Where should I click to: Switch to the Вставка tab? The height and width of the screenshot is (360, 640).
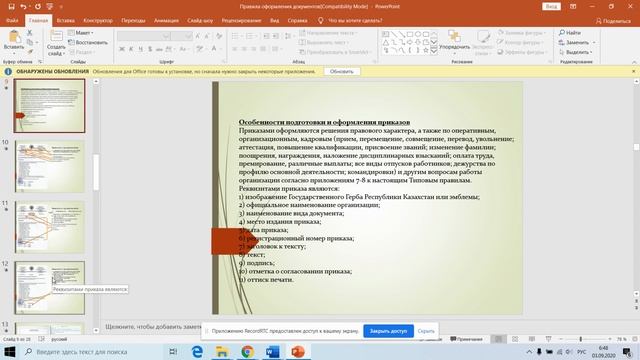click(x=65, y=20)
